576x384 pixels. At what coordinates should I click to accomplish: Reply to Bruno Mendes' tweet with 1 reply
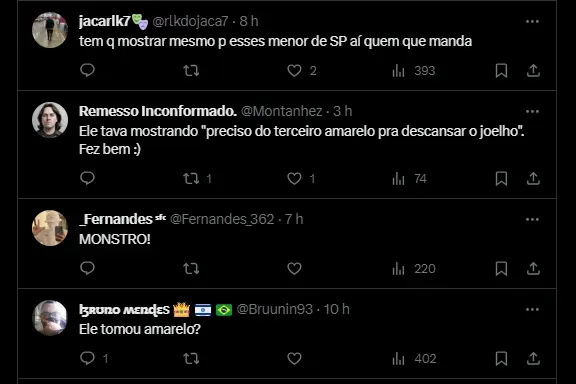[x=94, y=358]
